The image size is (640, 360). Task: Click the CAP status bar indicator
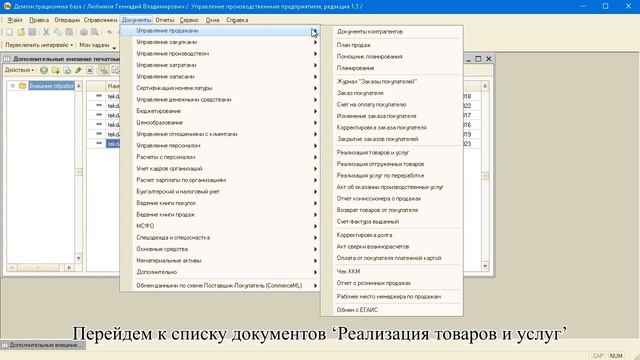(x=598, y=356)
